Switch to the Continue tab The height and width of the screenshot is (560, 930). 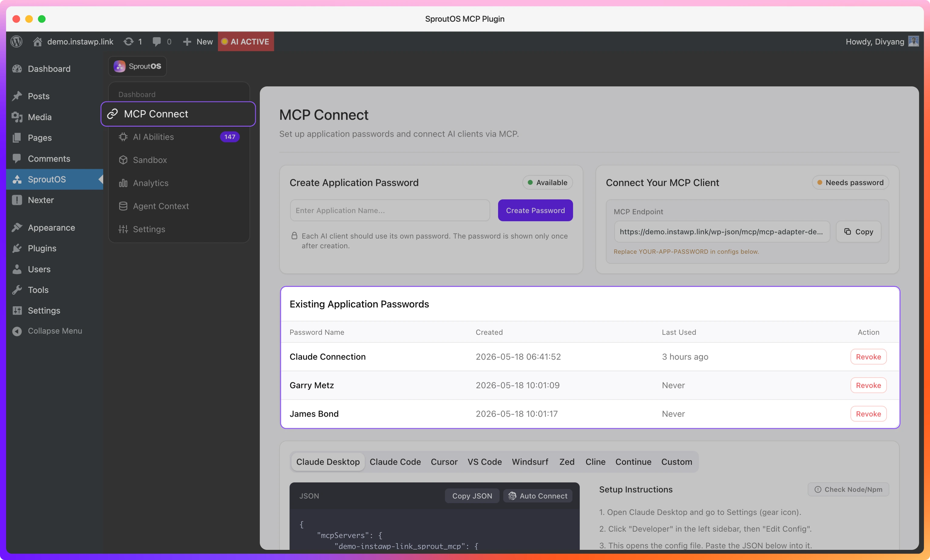pyautogui.click(x=633, y=462)
